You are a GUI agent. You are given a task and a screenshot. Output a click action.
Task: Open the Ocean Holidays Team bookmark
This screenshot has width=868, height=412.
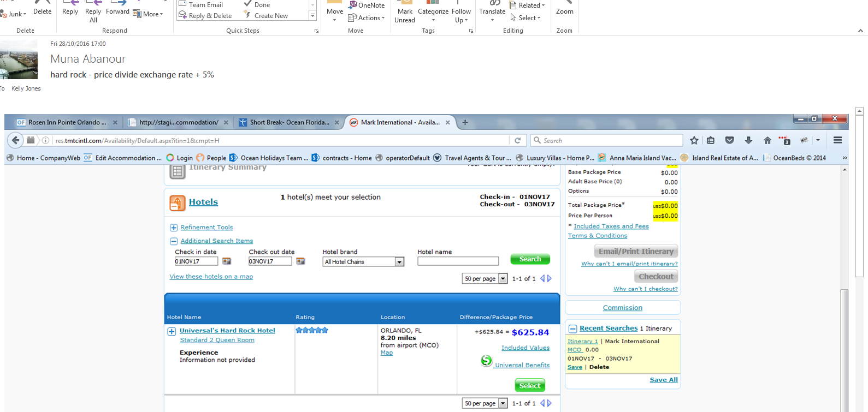pyautogui.click(x=269, y=158)
